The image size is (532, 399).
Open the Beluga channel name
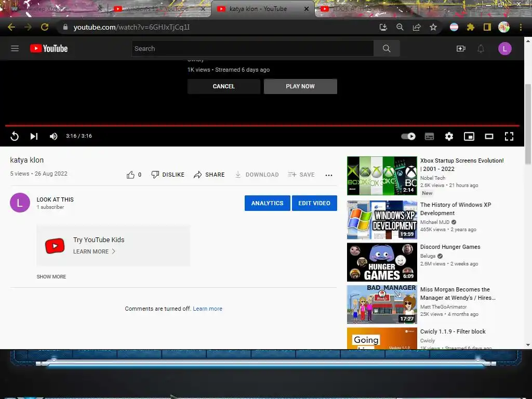428,256
